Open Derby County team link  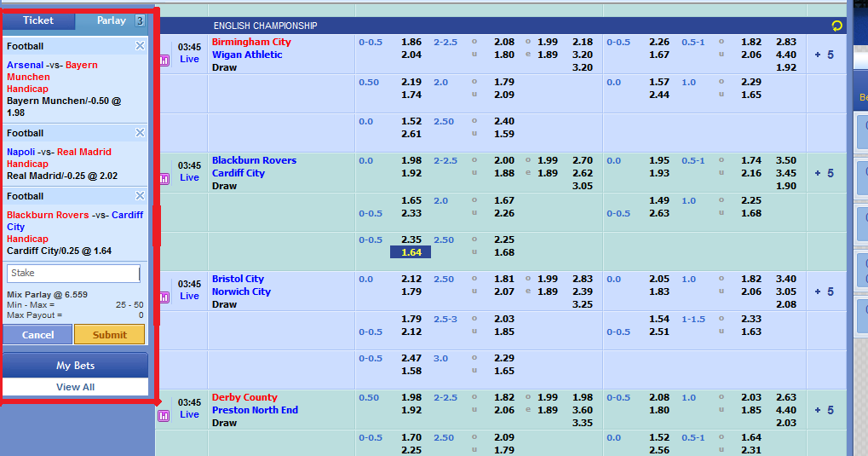244,398
